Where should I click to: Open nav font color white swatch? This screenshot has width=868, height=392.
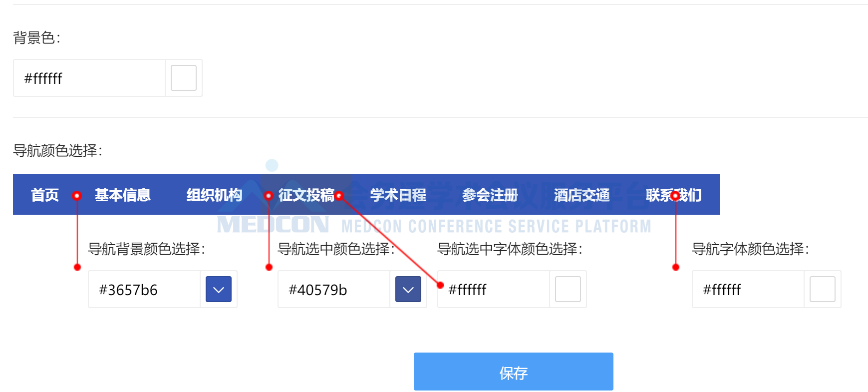[x=823, y=289]
